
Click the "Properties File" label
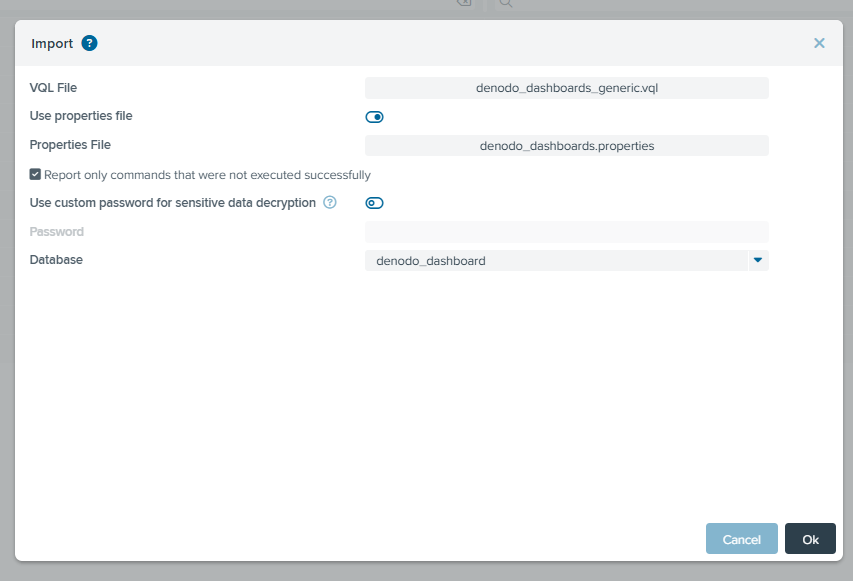(70, 145)
